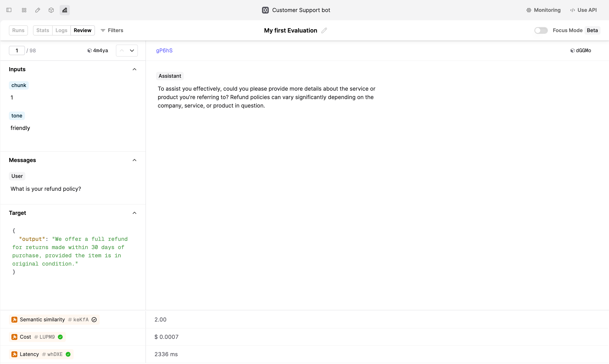
Task: Open the Runs view
Action: [x=18, y=30]
